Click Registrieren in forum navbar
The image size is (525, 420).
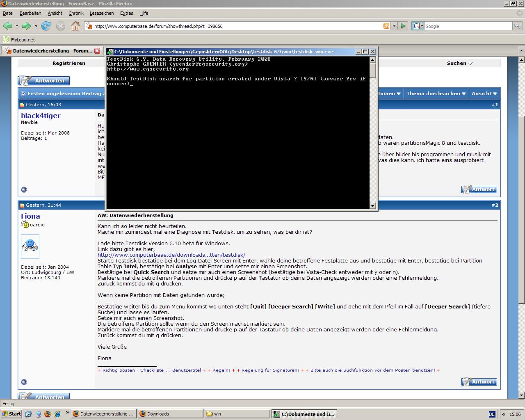click(x=69, y=63)
